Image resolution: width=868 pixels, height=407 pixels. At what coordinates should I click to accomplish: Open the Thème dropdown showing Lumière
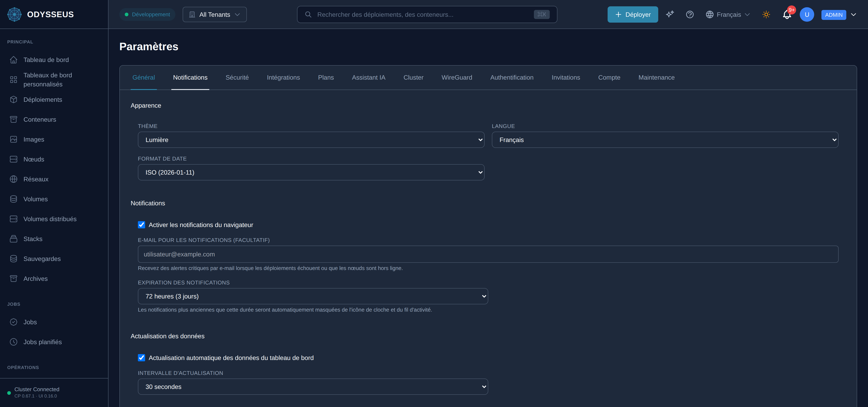[x=311, y=140]
